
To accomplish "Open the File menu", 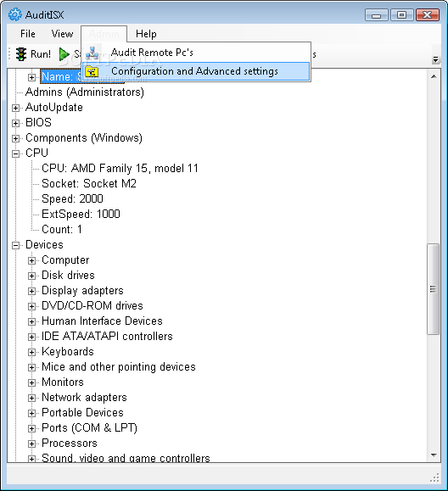I will (x=27, y=34).
